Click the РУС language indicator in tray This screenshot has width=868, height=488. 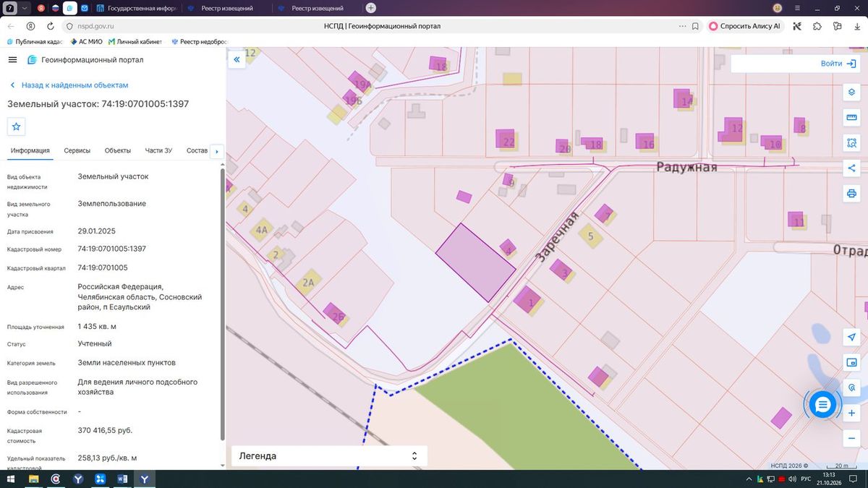click(804, 479)
